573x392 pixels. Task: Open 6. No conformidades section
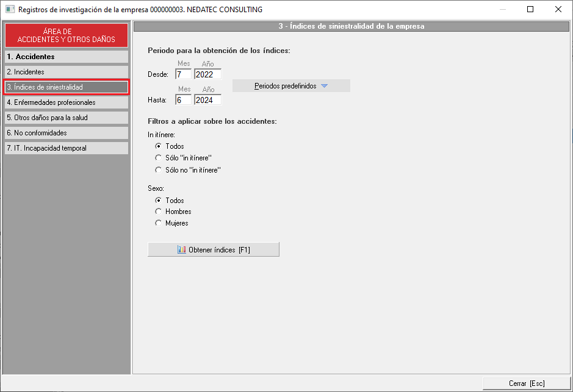click(x=67, y=133)
